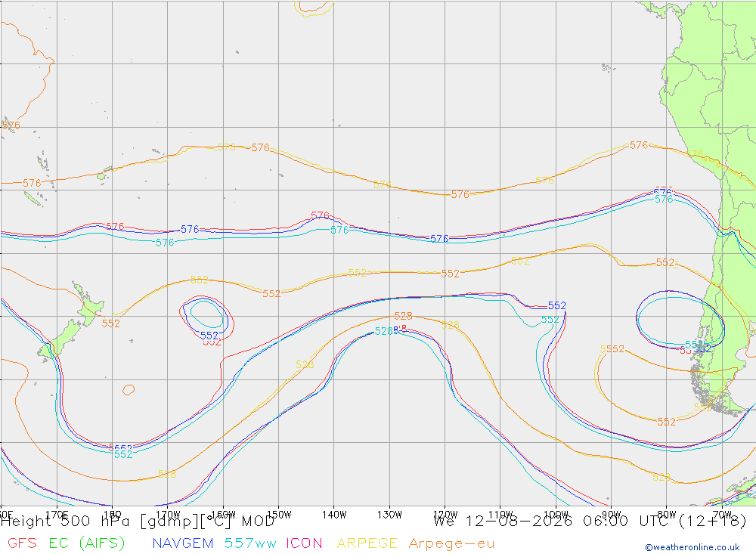
Task: Click the 170E longitude axis label
Action: pos(57,515)
